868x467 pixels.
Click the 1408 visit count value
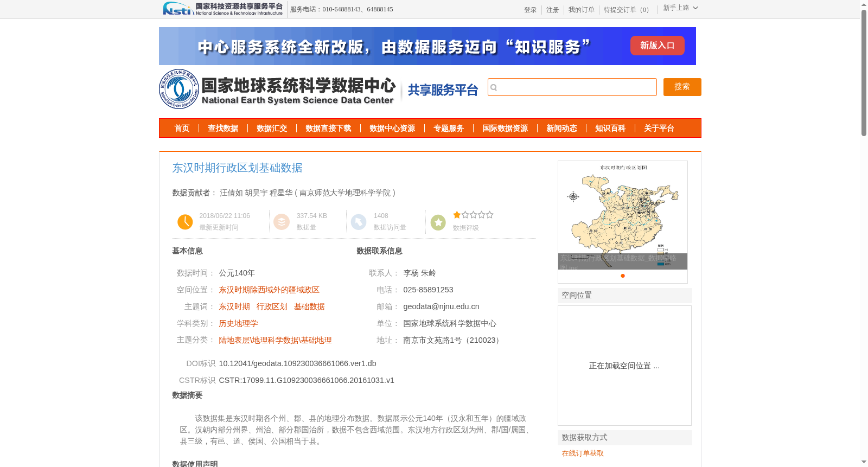[381, 216]
